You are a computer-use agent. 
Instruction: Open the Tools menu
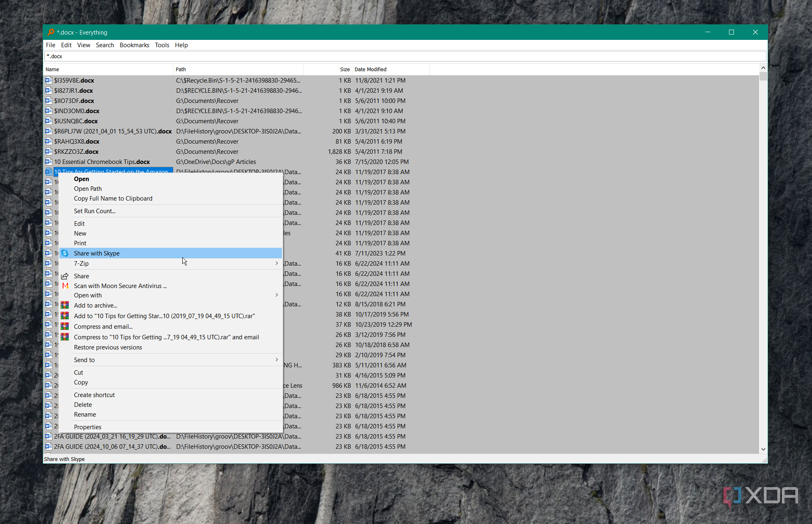[x=162, y=45]
